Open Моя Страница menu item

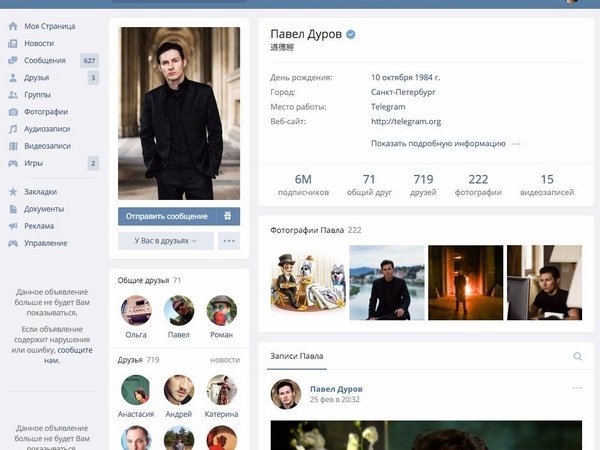tap(50, 26)
